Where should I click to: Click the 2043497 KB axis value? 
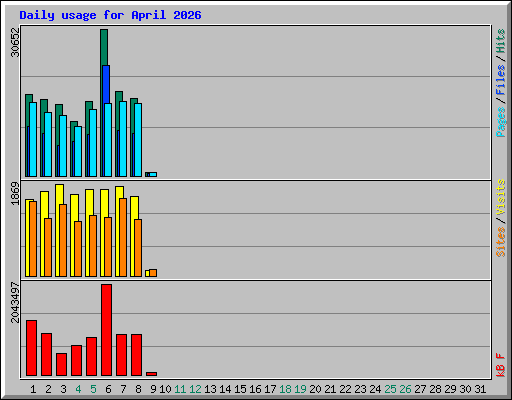(15, 303)
